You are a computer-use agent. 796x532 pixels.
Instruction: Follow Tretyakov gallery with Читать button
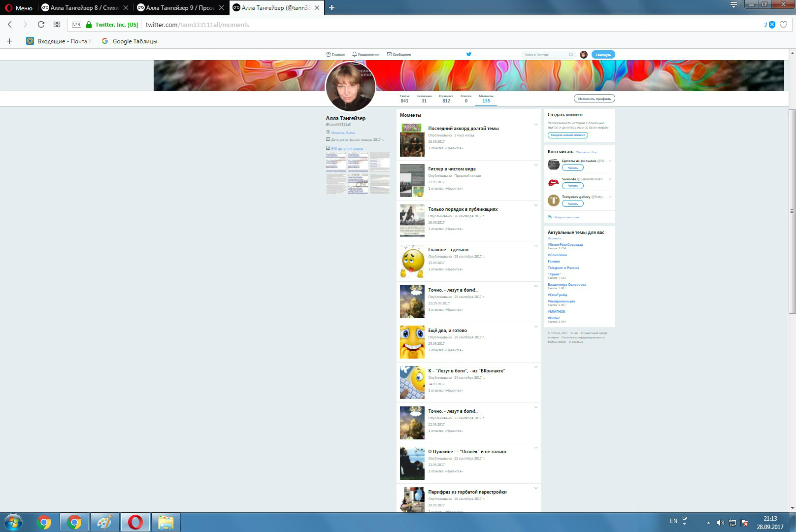tap(572, 203)
